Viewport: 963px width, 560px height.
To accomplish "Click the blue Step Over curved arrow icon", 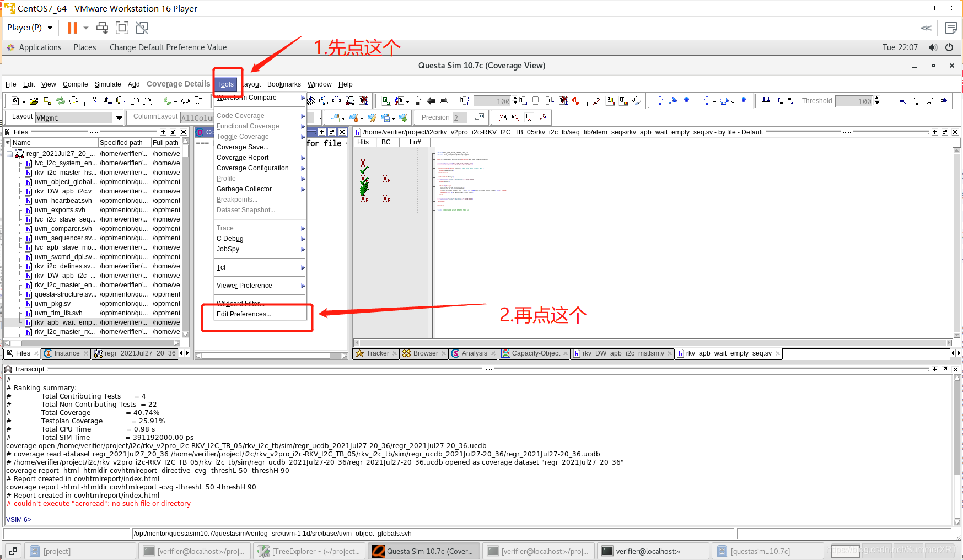I will click(673, 101).
